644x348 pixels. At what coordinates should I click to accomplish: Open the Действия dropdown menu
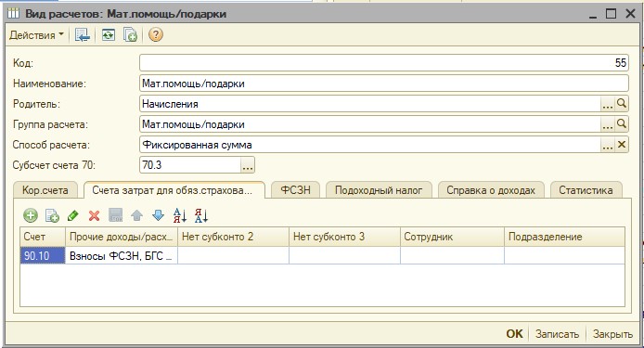point(36,35)
